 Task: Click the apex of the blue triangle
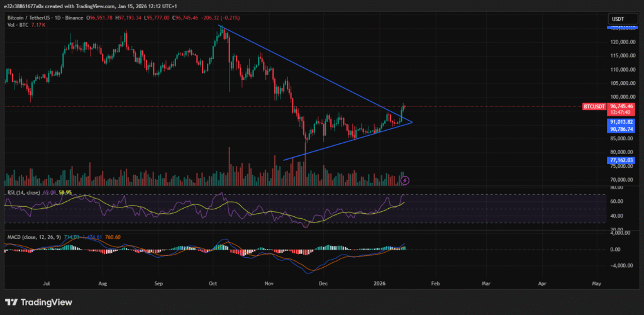[412, 121]
